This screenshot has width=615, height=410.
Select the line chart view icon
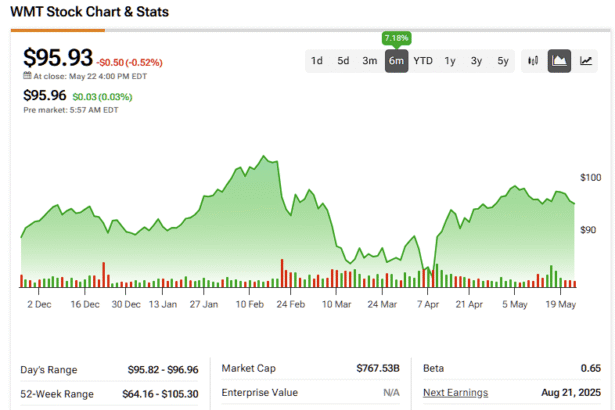(x=586, y=61)
